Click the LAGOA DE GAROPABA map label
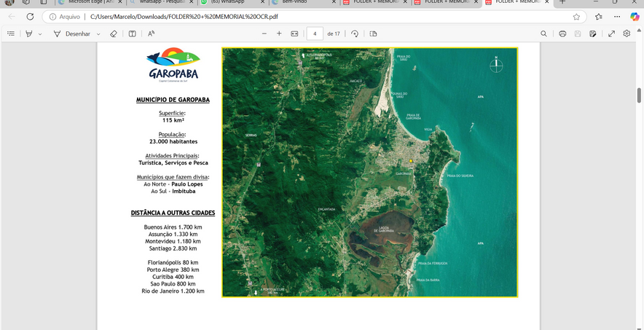Viewport: 644px width, 330px height. coord(384,229)
